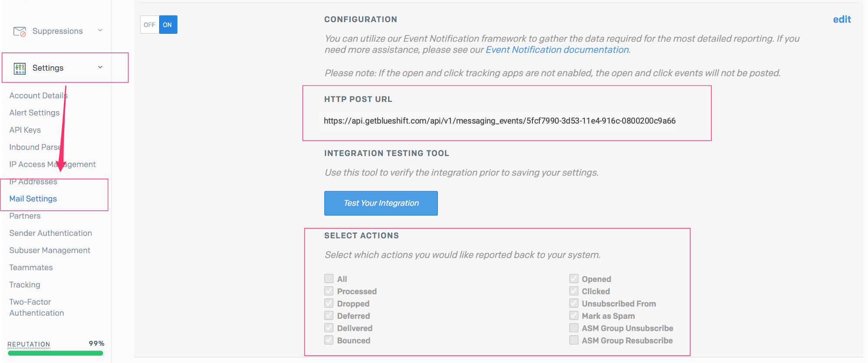Check the All actions checkbox

tap(329, 278)
